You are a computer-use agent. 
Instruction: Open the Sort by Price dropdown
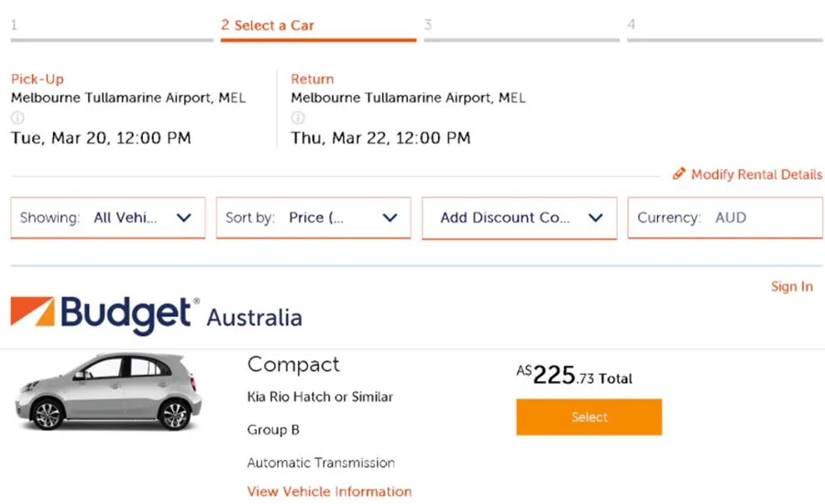[x=313, y=218]
